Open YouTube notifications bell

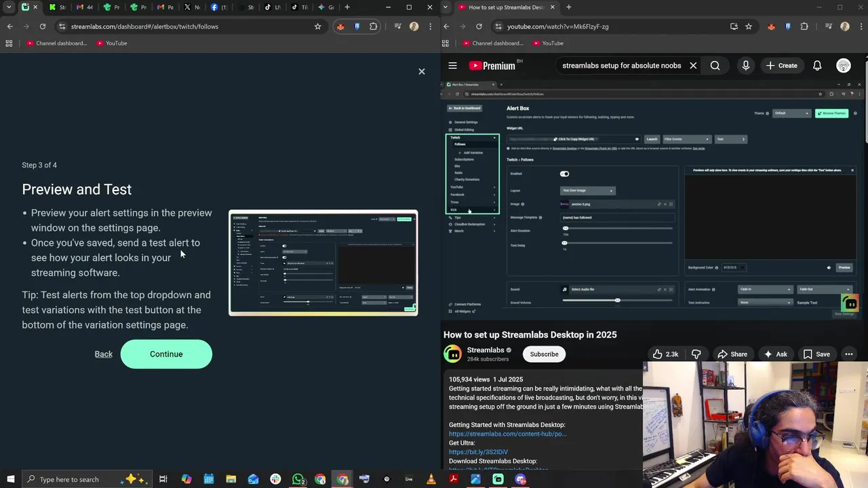(817, 66)
